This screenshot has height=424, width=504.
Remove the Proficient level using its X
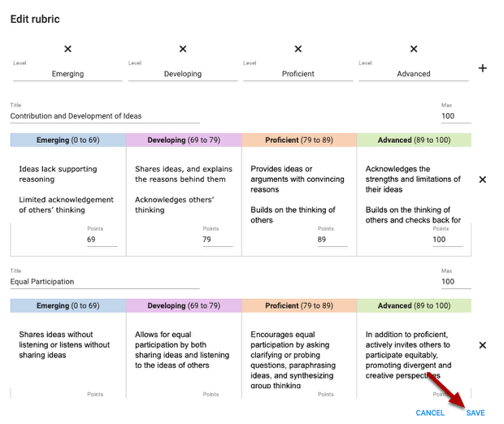(x=298, y=50)
